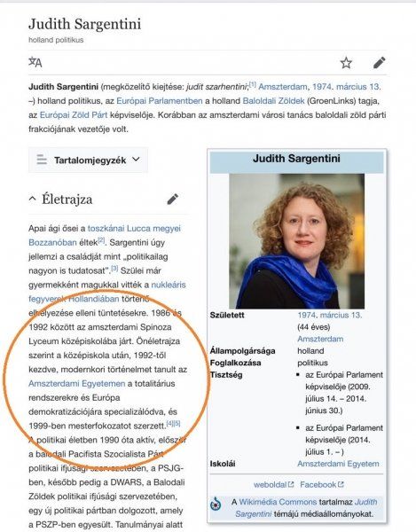Click the Wikimedia Commons logo icon
Viewport: 416px width, 532px height.
click(216, 504)
